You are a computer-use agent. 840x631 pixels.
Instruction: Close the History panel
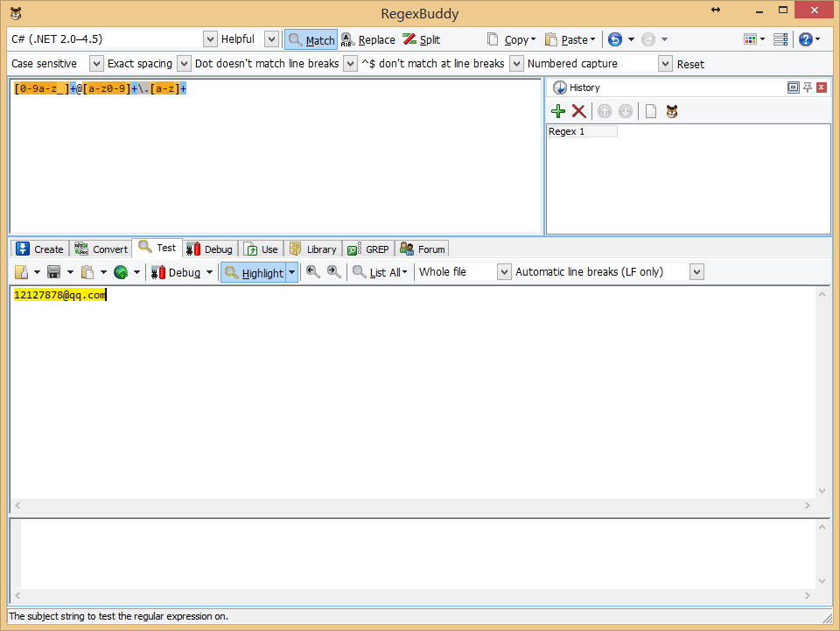point(822,88)
